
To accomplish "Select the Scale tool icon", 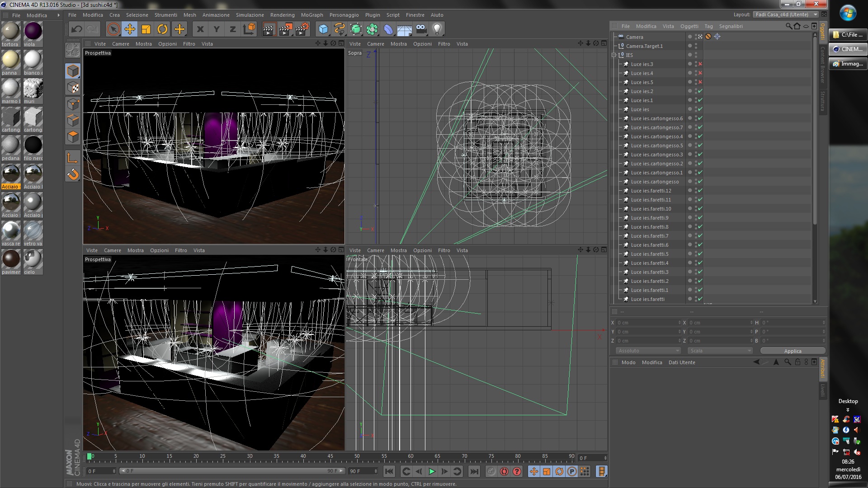I will coord(146,29).
